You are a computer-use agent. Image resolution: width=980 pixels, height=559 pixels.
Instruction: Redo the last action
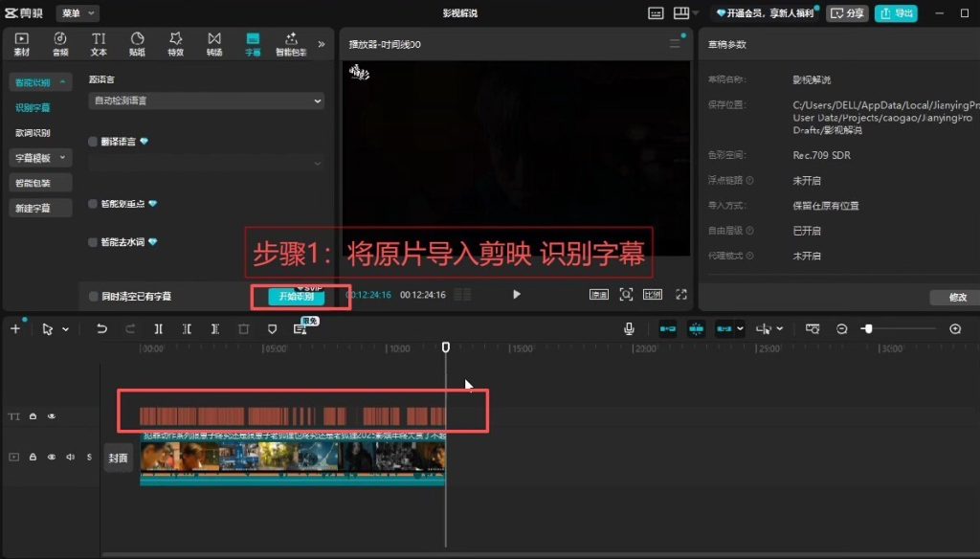(130, 329)
